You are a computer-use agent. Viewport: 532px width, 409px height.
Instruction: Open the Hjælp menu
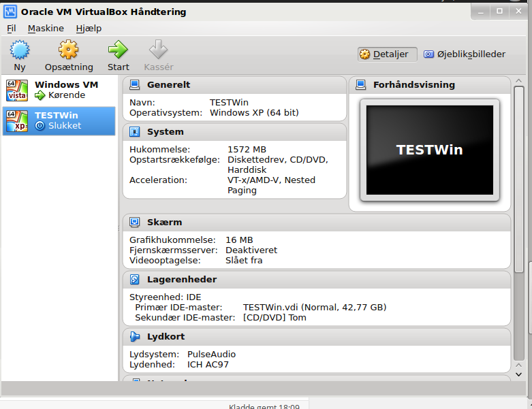[89, 29]
